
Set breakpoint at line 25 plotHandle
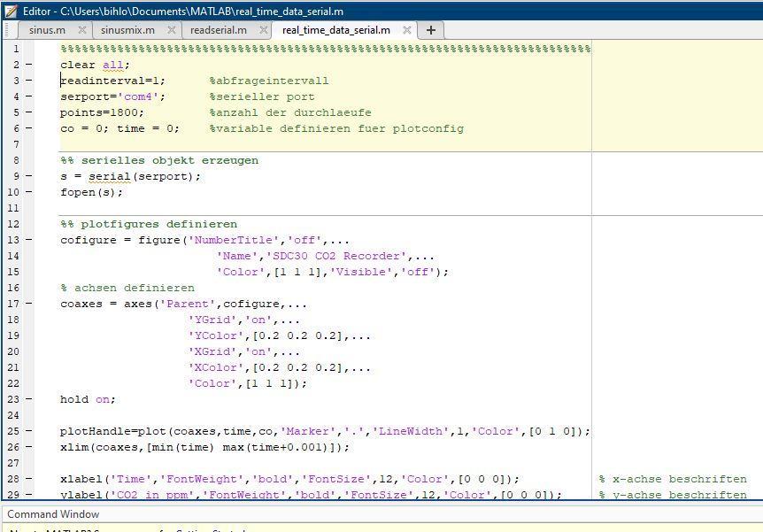[28, 431]
